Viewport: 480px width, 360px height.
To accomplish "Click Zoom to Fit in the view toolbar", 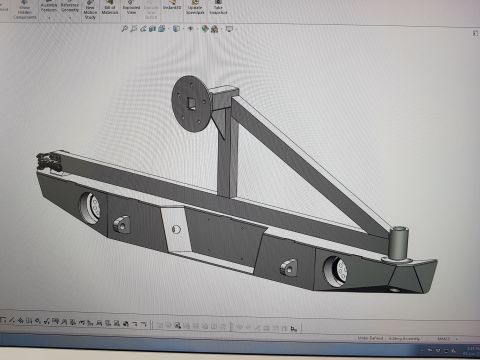I will pos(124,29).
